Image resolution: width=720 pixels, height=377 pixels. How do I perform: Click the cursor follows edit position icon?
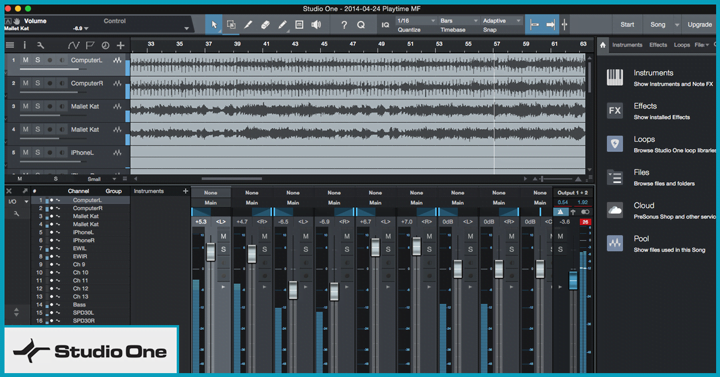click(564, 25)
